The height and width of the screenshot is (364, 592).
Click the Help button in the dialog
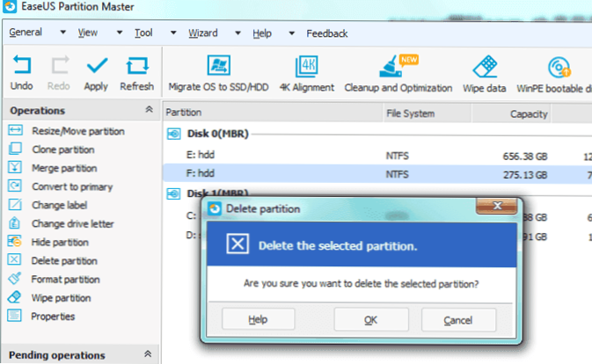[x=259, y=319]
